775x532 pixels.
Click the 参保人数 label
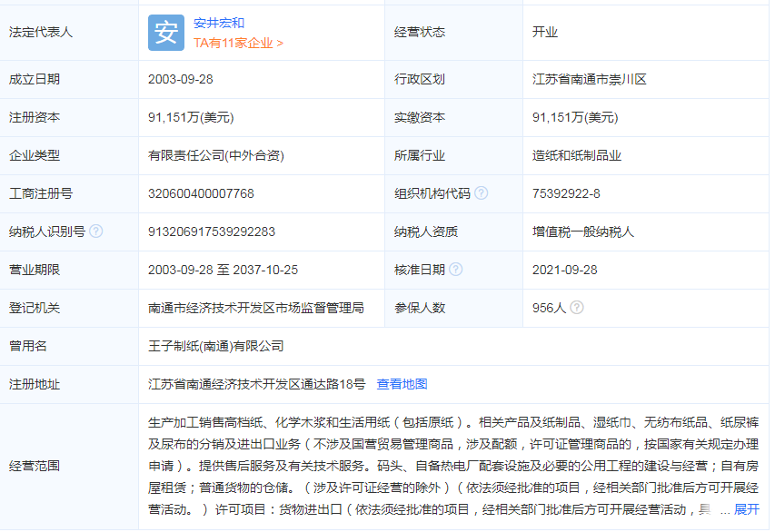point(420,308)
